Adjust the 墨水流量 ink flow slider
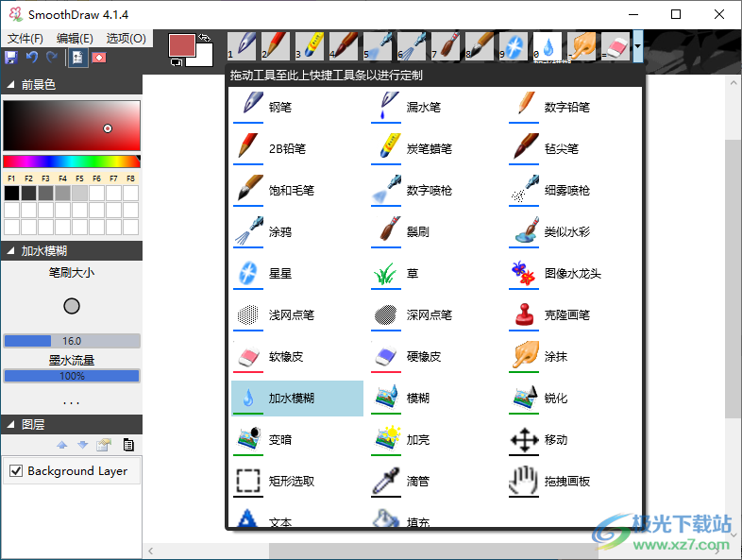 (x=72, y=376)
